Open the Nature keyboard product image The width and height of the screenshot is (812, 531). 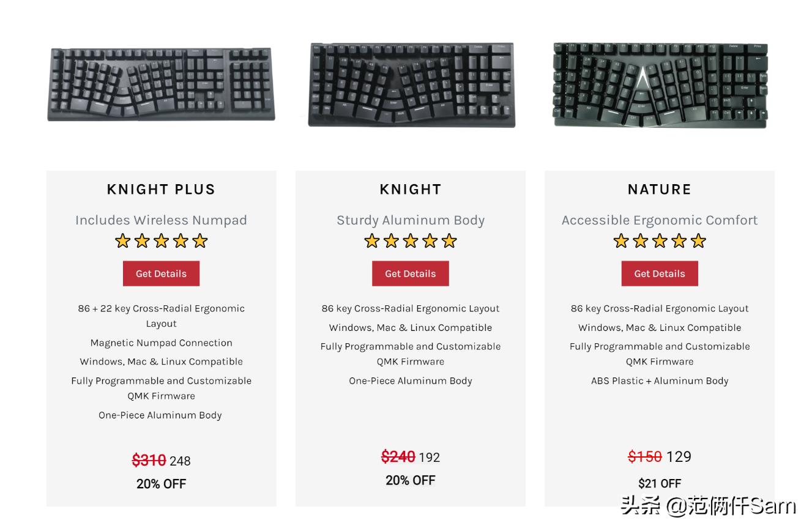point(660,84)
